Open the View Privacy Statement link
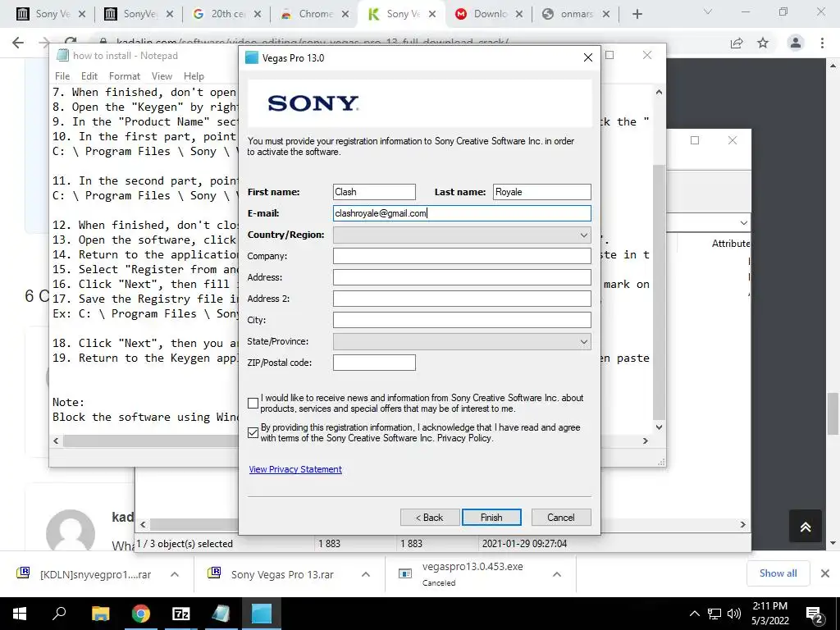The image size is (840, 630). pos(295,469)
